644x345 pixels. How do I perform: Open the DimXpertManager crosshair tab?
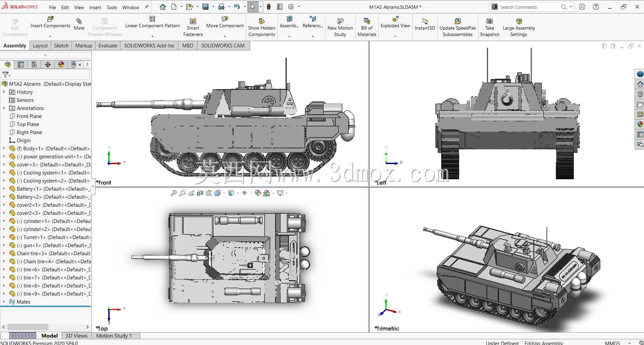pyautogui.click(x=48, y=65)
